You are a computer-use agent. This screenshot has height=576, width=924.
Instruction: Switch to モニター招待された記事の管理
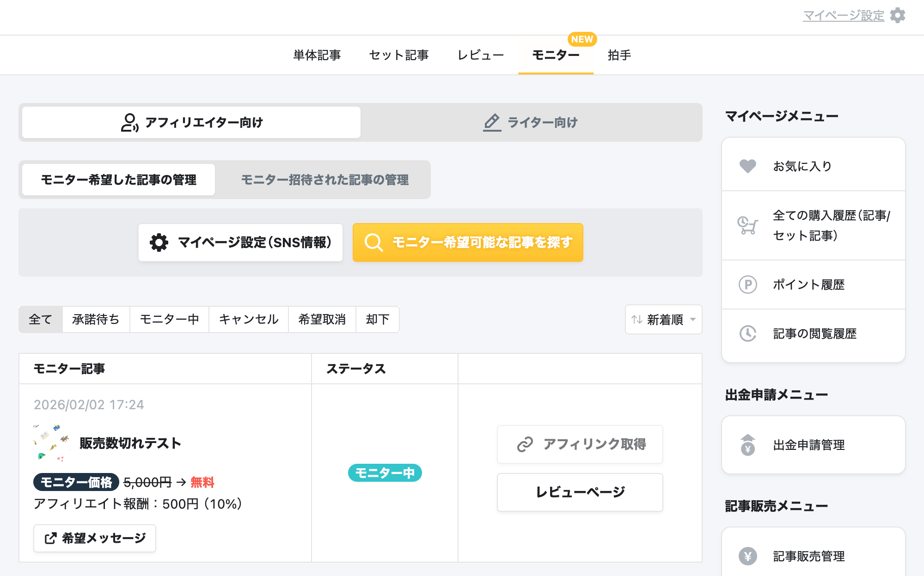[x=324, y=180]
